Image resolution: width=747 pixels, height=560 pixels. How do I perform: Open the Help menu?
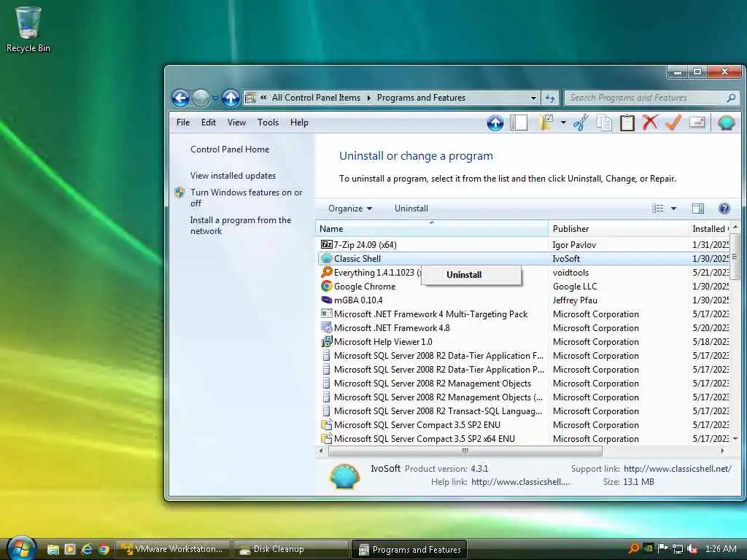(x=299, y=122)
